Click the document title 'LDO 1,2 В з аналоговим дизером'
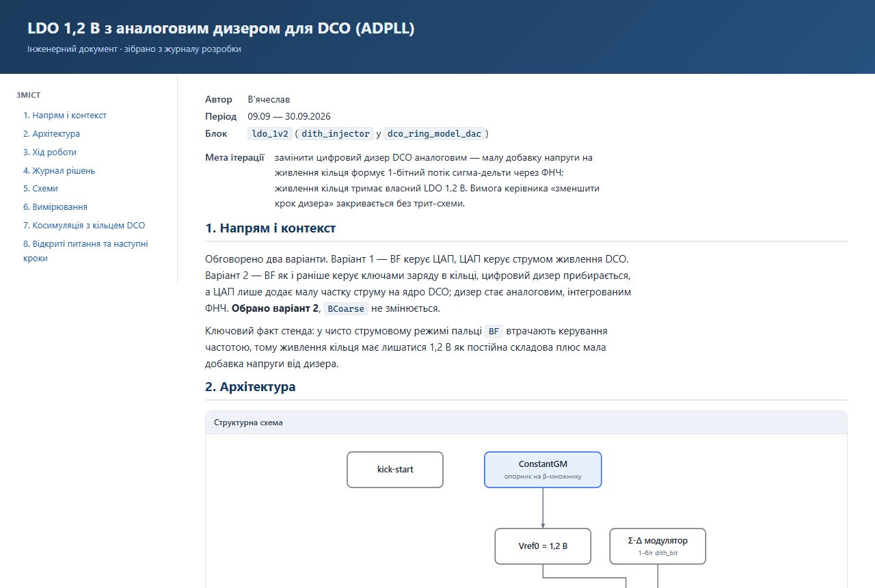875x588 pixels. pos(221,28)
